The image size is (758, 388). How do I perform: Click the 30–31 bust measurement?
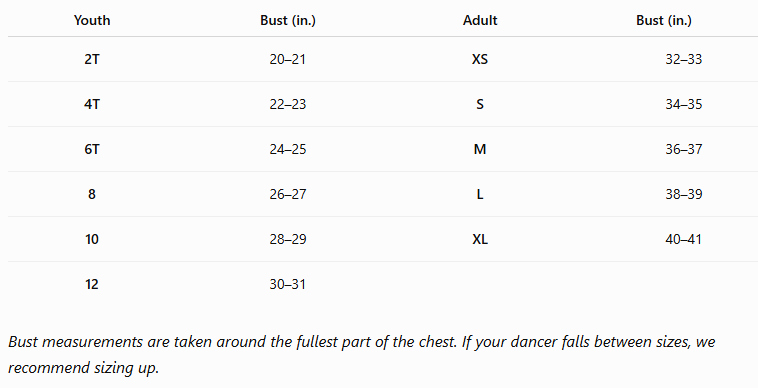pyautogui.click(x=288, y=284)
